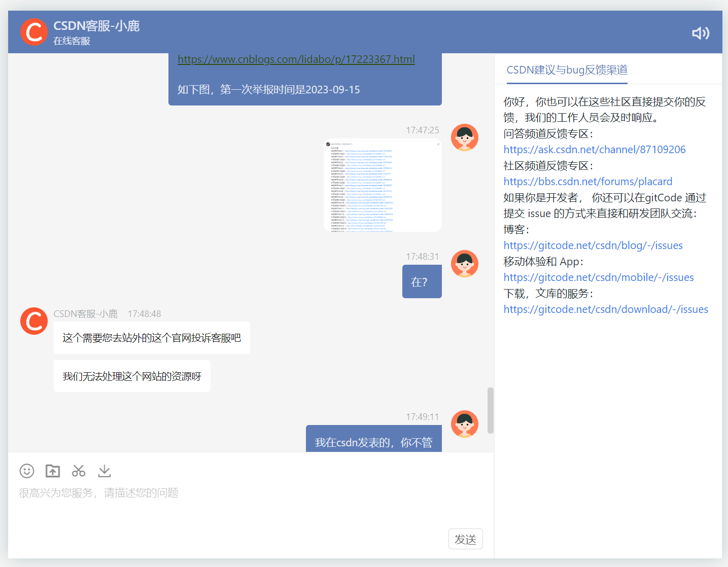Mute sound with the speaker icon
The height and width of the screenshot is (567, 728).
(701, 33)
